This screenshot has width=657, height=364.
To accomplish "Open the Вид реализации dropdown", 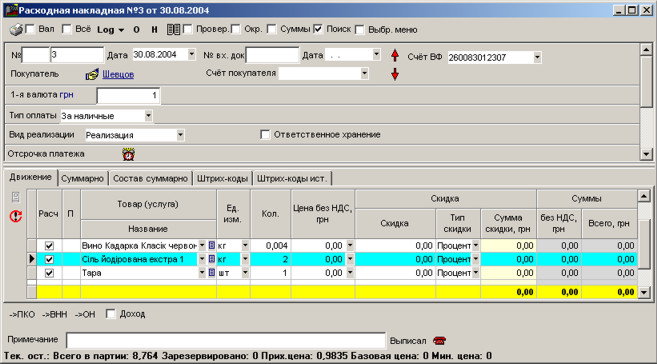I will (x=180, y=135).
